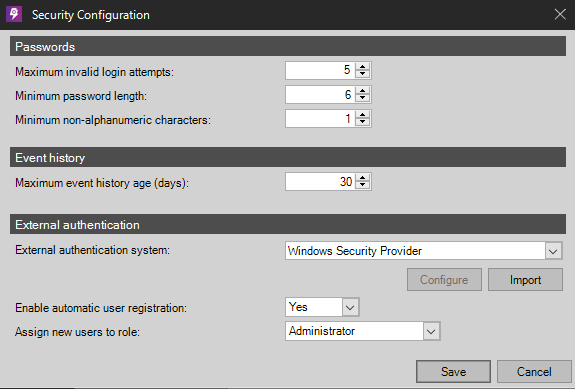The width and height of the screenshot is (575, 389).
Task: Click the Import button
Action: pyautogui.click(x=525, y=280)
